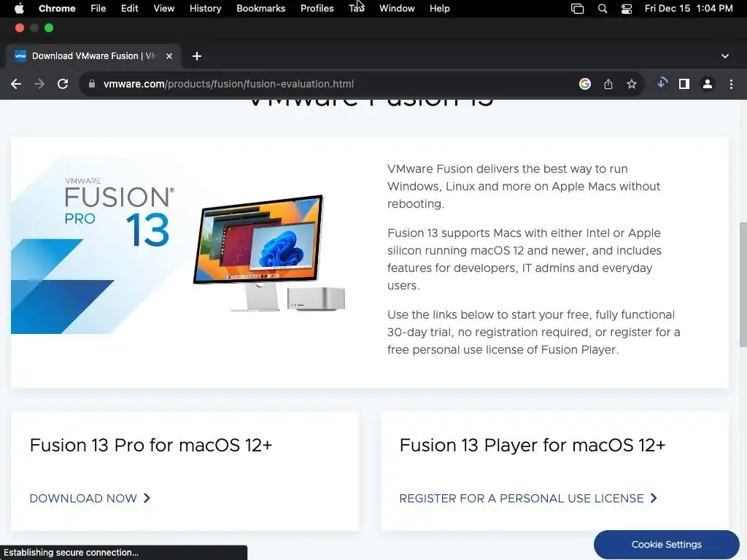Open the Profiles menu

coord(317,8)
